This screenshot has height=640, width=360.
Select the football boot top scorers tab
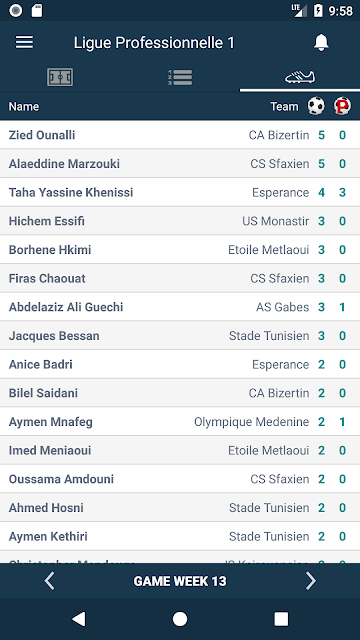300,77
